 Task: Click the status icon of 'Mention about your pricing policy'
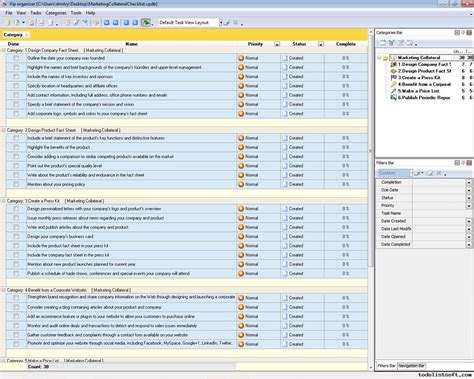click(285, 184)
